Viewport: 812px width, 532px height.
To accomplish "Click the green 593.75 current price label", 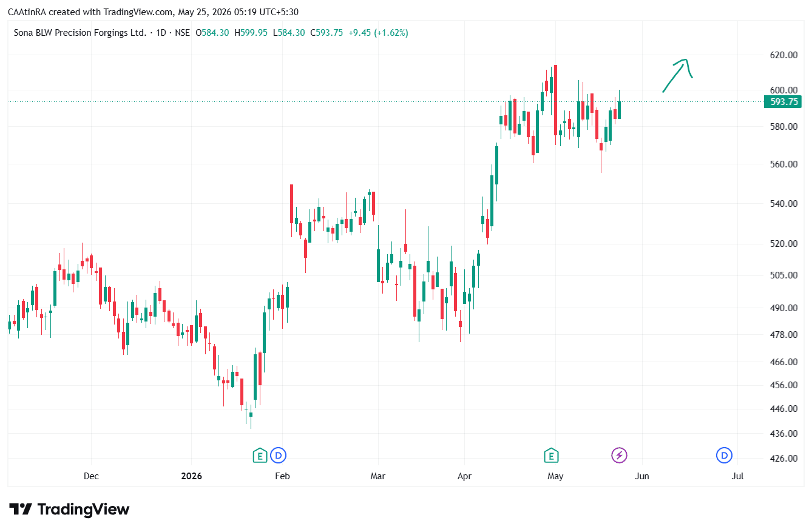I will [783, 102].
